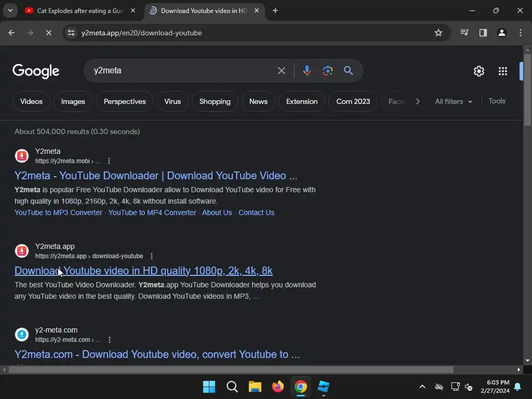Search by image with Lens icon
The height and width of the screenshot is (399, 532).
327,71
